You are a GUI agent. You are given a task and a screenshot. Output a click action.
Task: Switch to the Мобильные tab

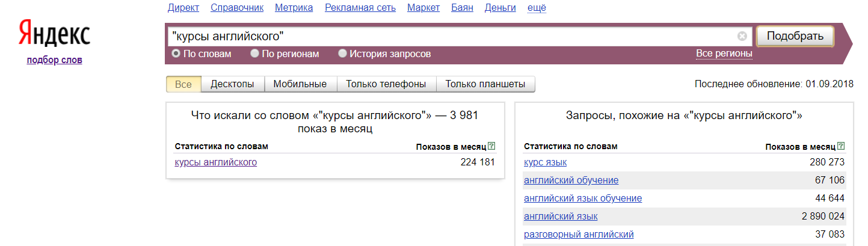pyautogui.click(x=300, y=84)
